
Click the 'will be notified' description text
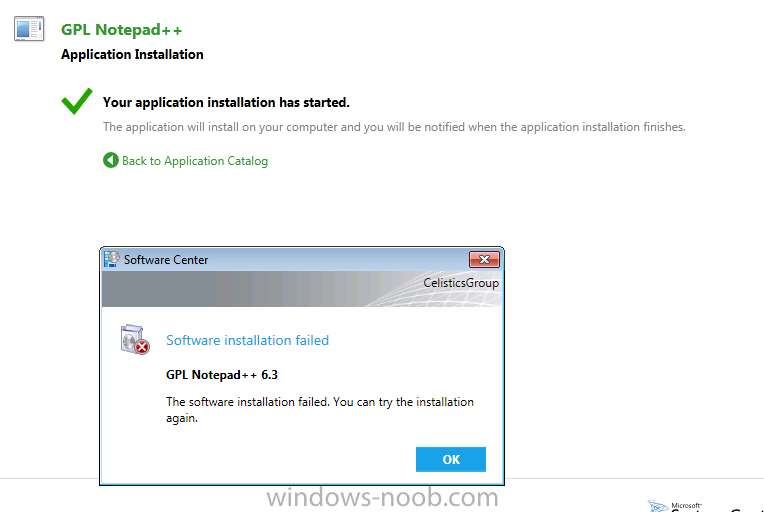click(x=394, y=127)
